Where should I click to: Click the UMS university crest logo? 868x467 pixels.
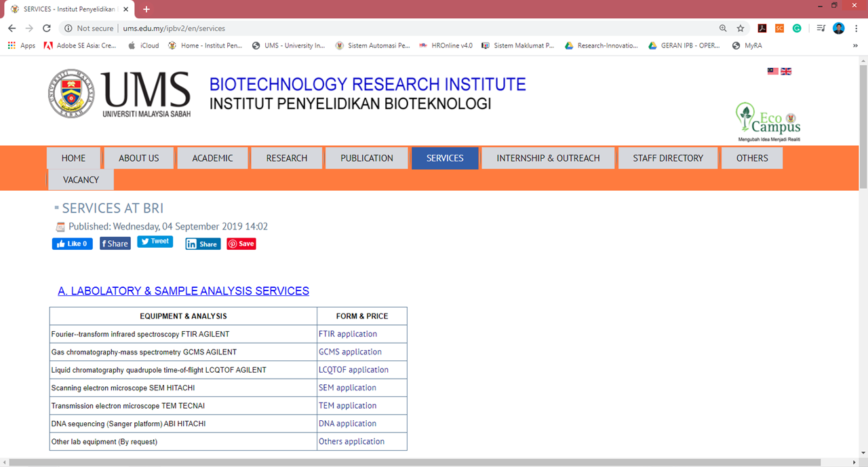(71, 93)
